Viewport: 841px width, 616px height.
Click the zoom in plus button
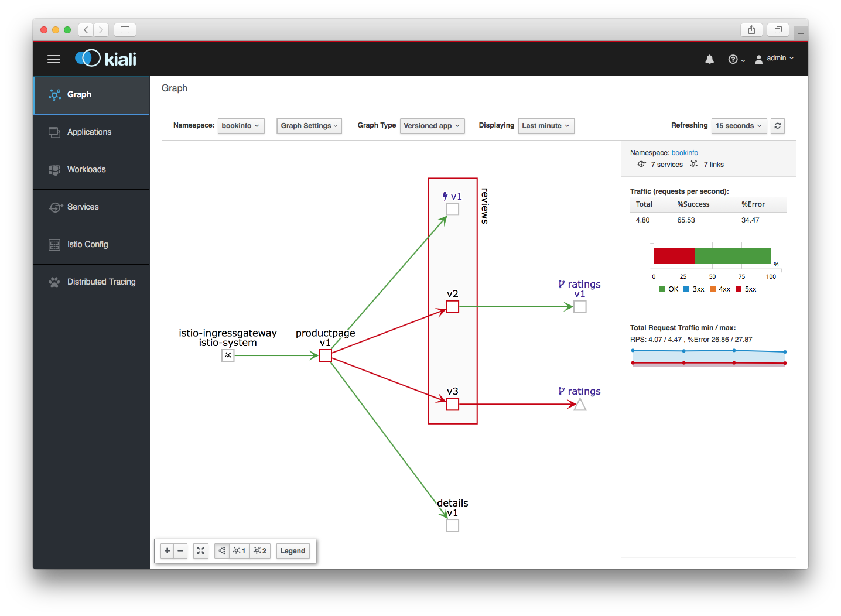point(167,551)
